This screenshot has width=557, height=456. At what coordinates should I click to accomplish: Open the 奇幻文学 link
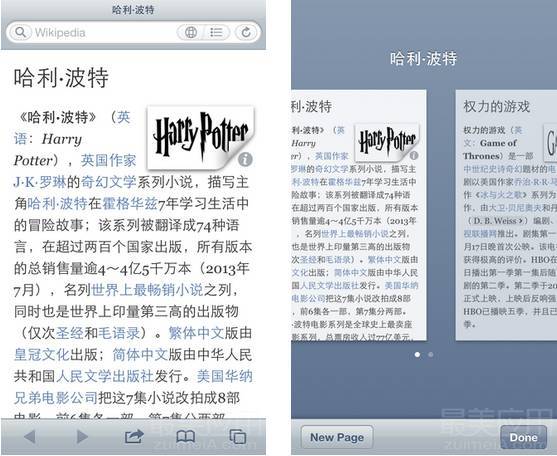pos(108,182)
